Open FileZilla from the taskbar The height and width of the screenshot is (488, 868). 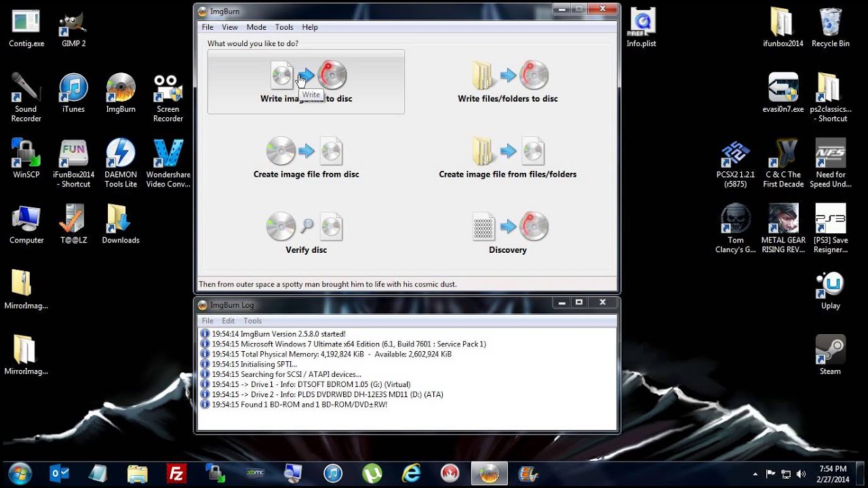coord(176,473)
